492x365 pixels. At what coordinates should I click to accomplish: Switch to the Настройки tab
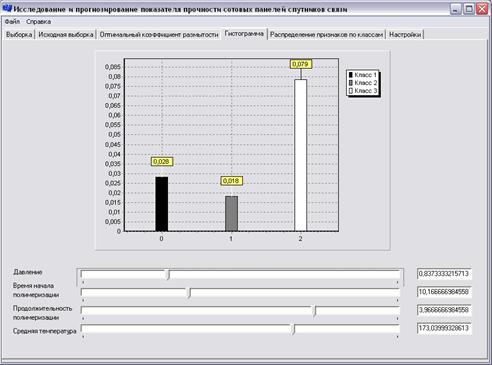click(405, 34)
